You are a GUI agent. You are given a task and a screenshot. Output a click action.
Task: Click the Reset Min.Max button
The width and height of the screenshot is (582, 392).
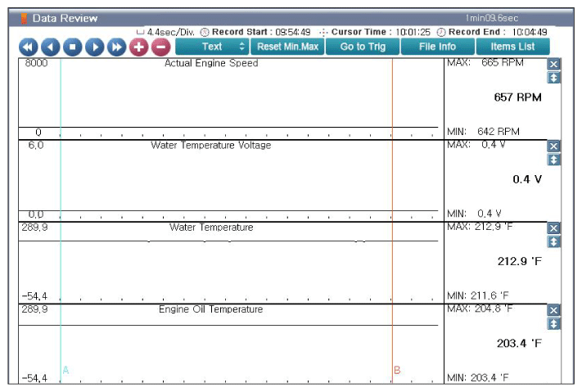pos(287,47)
